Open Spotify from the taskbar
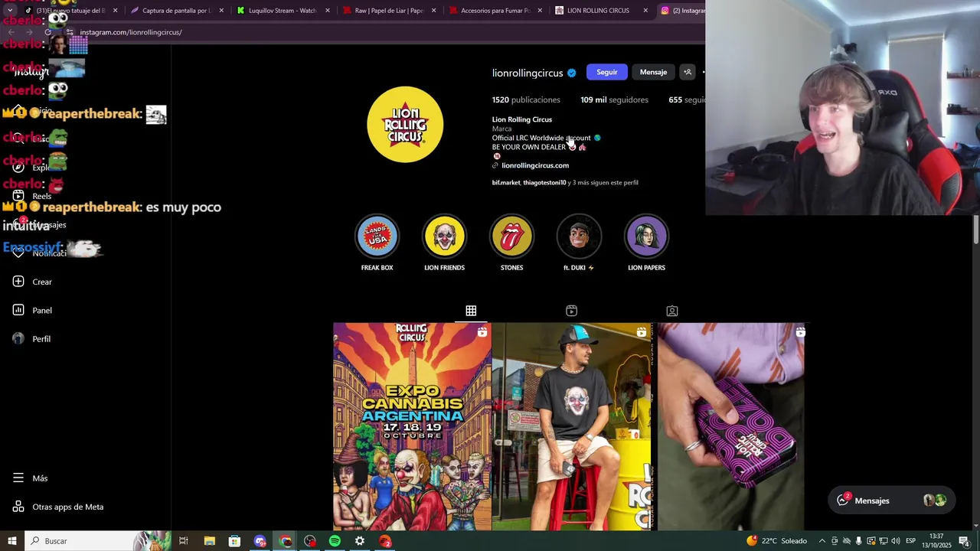The height and width of the screenshot is (551, 980). (335, 541)
